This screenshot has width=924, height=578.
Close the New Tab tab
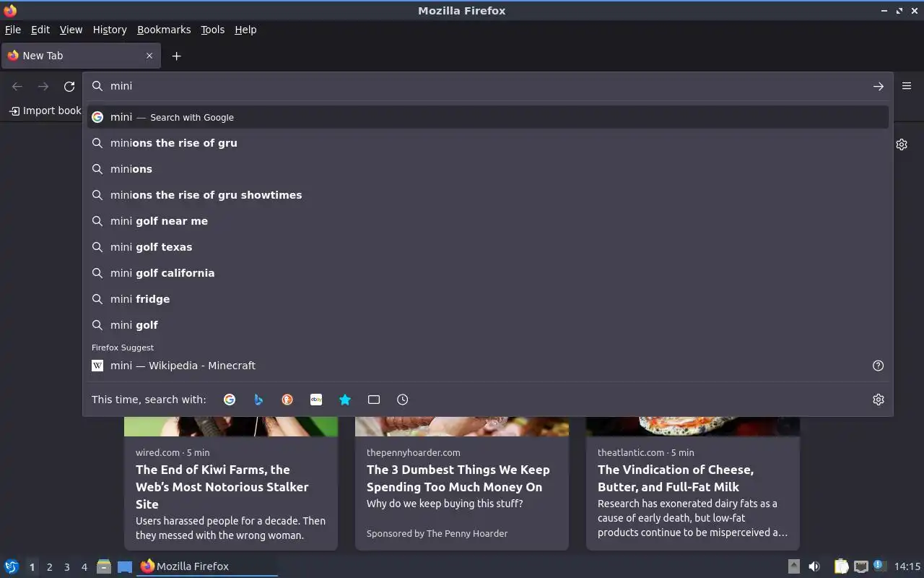tap(149, 56)
